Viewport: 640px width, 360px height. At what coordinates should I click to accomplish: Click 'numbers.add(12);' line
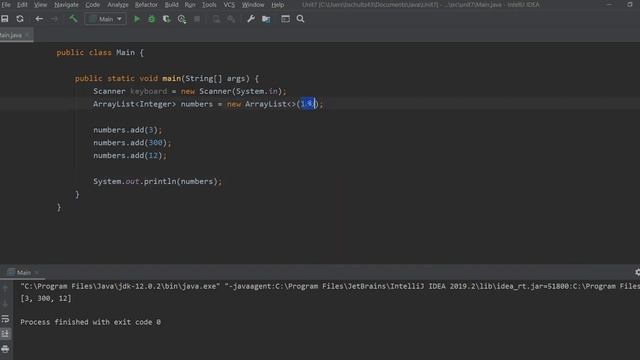[130, 156]
